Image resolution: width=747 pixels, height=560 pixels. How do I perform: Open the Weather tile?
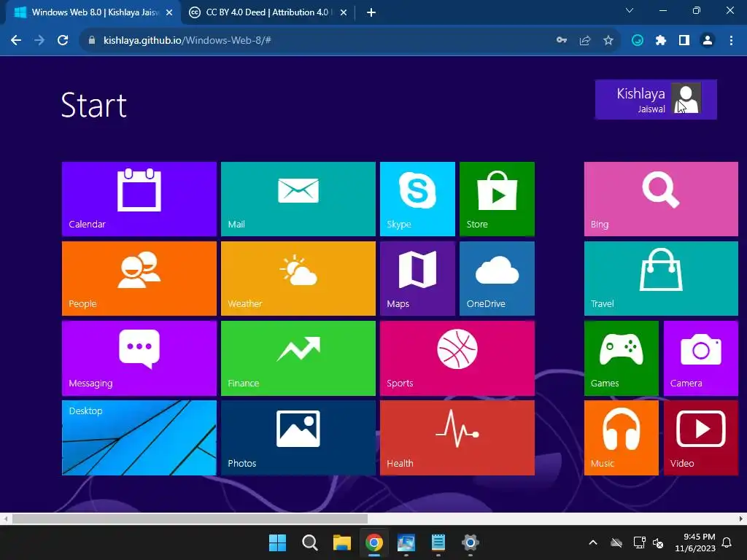point(298,278)
